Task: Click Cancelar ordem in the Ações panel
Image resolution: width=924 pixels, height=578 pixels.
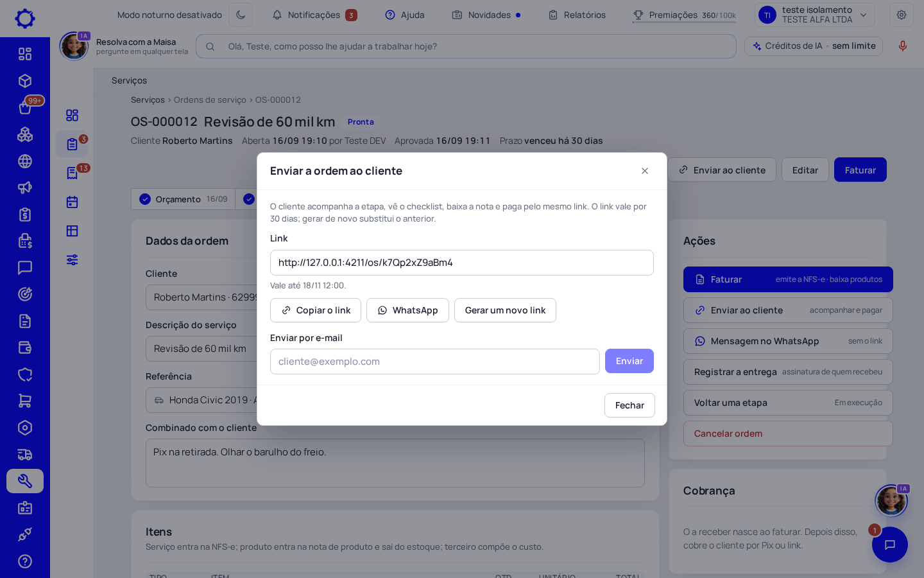Action: click(788, 433)
